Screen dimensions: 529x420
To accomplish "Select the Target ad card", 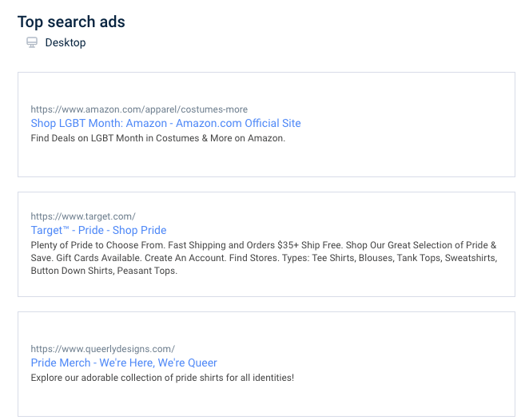I will [267, 244].
